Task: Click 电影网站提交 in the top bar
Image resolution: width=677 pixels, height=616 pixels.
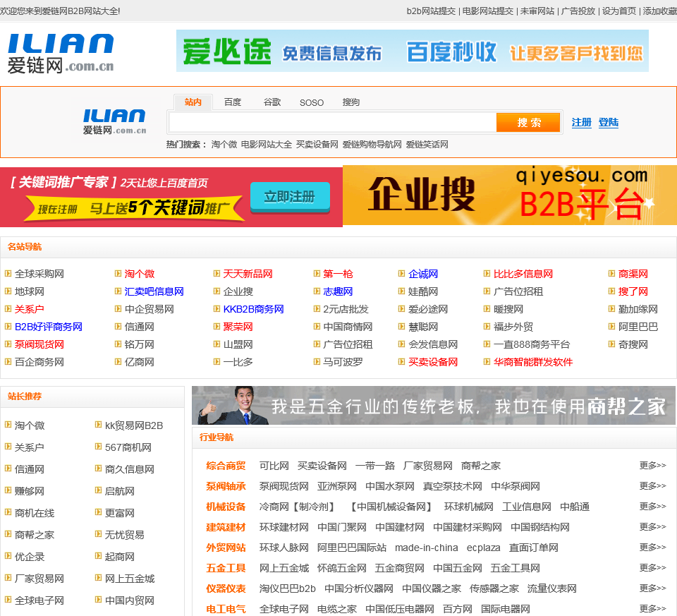Action: point(488,11)
